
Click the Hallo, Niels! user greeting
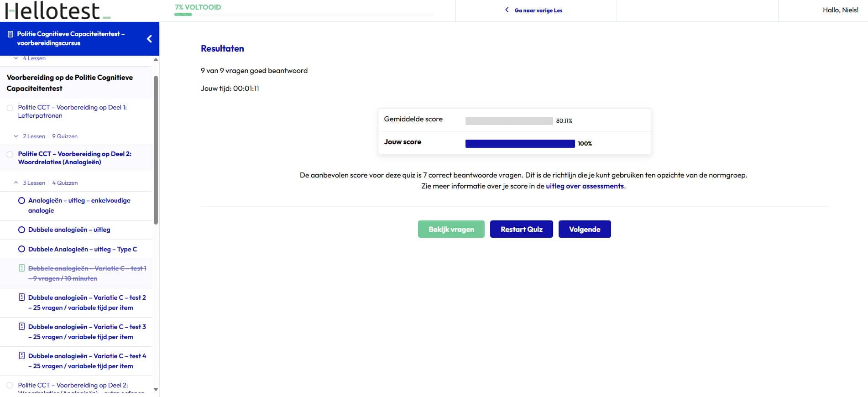[840, 10]
